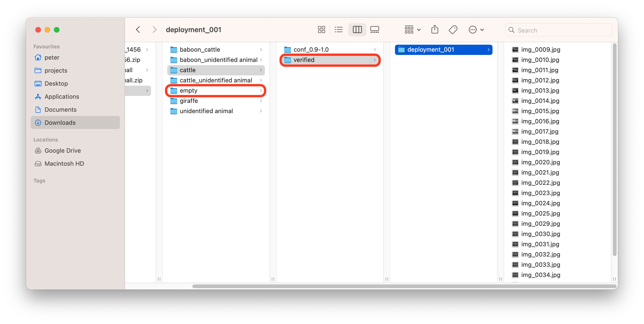Expand the conf_0.9-1.0 folder chevron
644x324 pixels.
tap(375, 50)
